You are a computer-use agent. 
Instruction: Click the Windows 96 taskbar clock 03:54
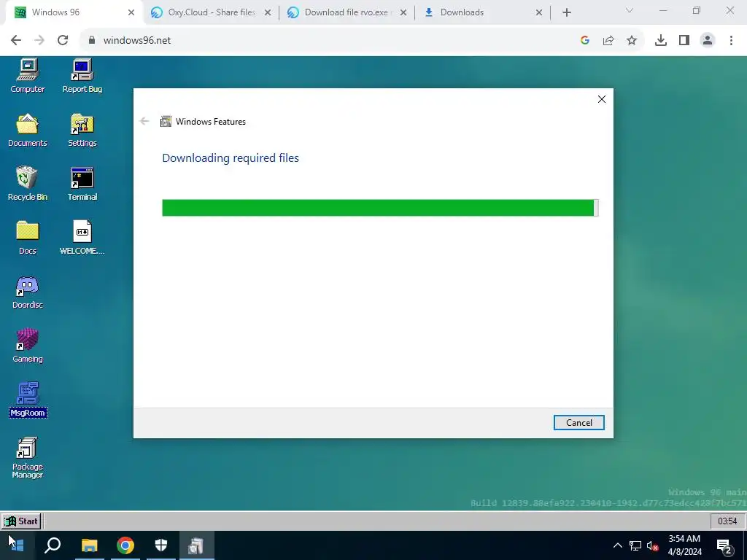pyautogui.click(x=727, y=521)
